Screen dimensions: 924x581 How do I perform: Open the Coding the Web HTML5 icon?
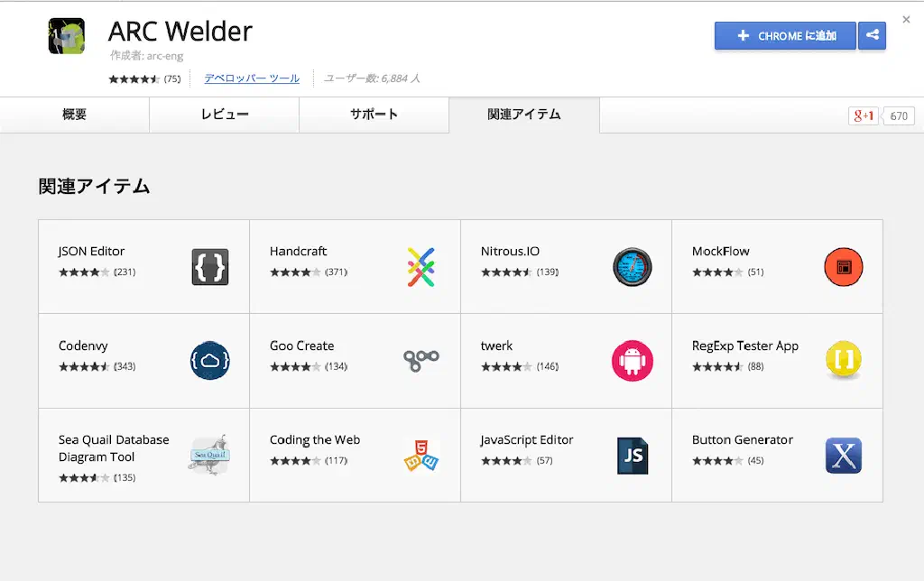pos(420,456)
